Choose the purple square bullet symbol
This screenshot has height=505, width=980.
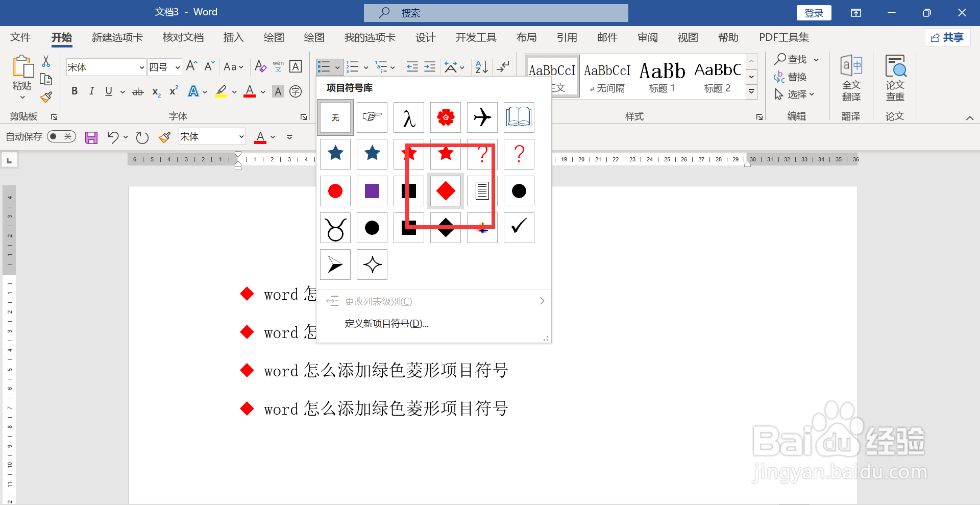point(372,191)
